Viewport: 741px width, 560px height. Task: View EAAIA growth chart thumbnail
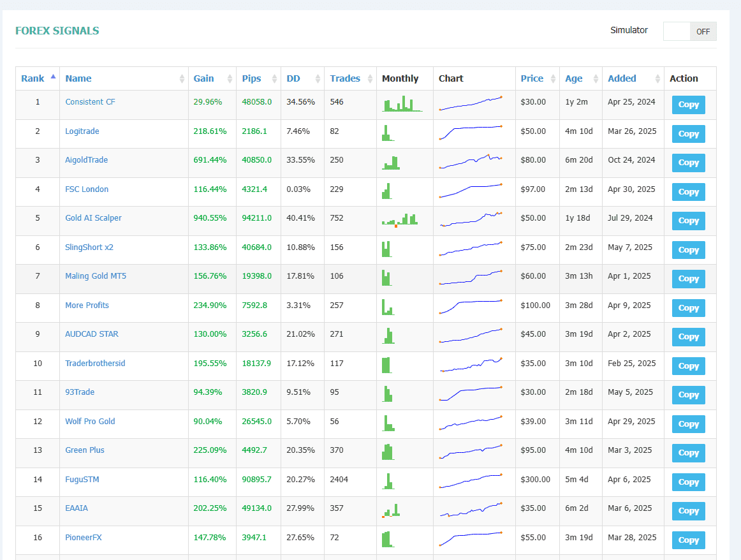pos(471,510)
